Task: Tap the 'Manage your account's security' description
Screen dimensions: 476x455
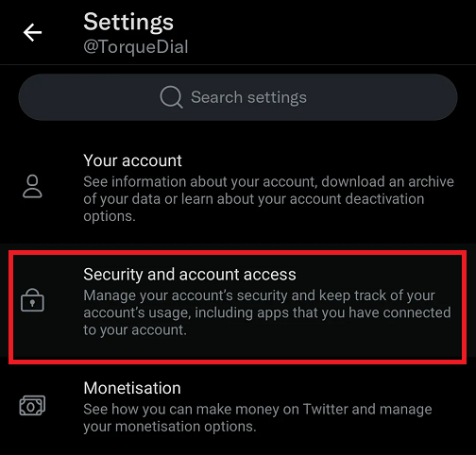Action: 267,312
